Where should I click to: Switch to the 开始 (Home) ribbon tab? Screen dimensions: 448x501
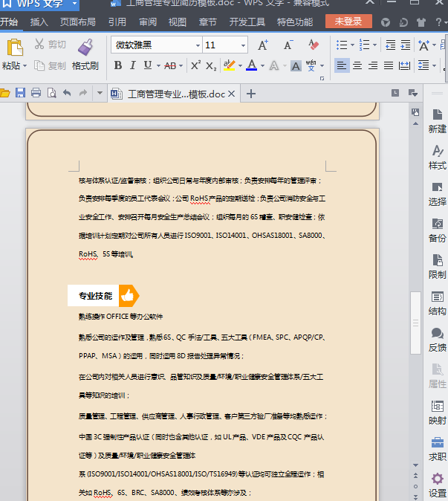(x=9, y=22)
